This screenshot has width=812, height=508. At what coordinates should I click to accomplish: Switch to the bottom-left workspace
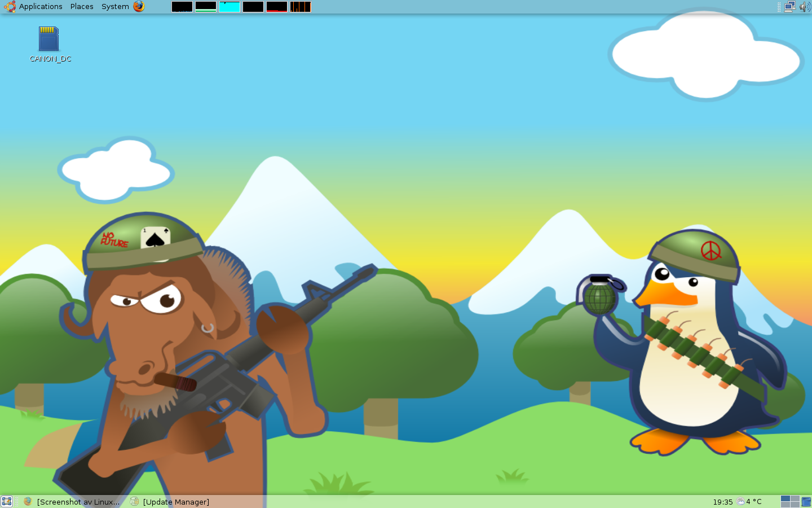coord(785,505)
